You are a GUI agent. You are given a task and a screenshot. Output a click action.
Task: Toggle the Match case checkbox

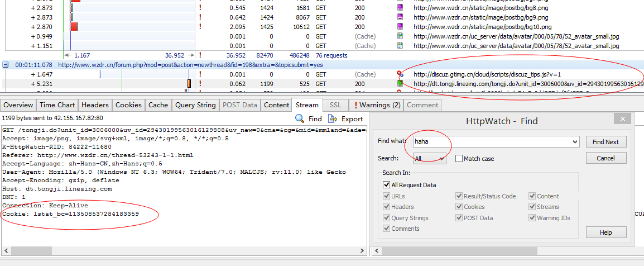coord(459,159)
